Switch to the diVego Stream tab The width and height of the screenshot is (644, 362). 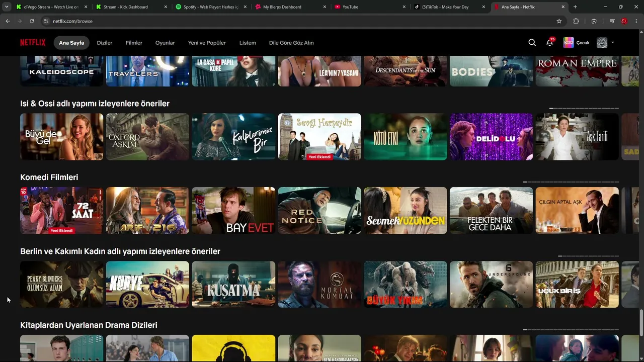51,7
